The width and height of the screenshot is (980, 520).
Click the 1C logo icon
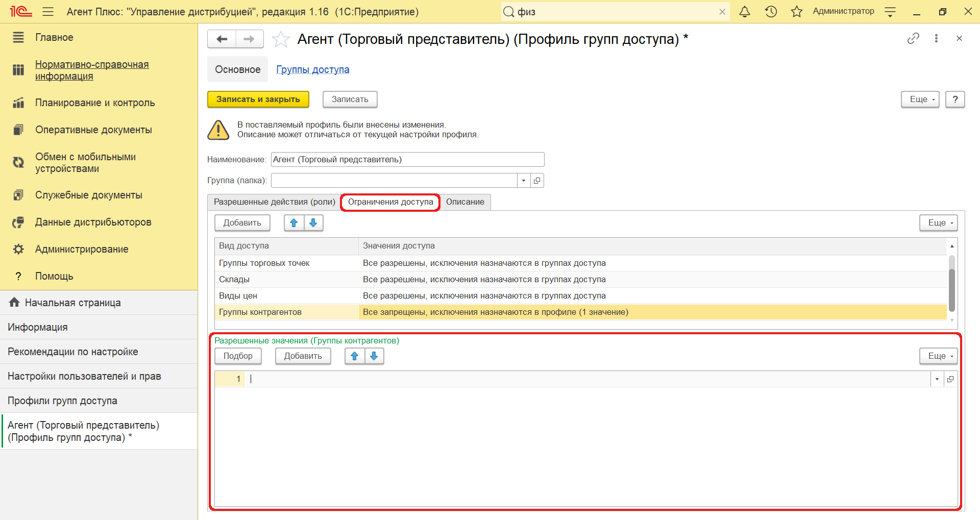[20, 12]
